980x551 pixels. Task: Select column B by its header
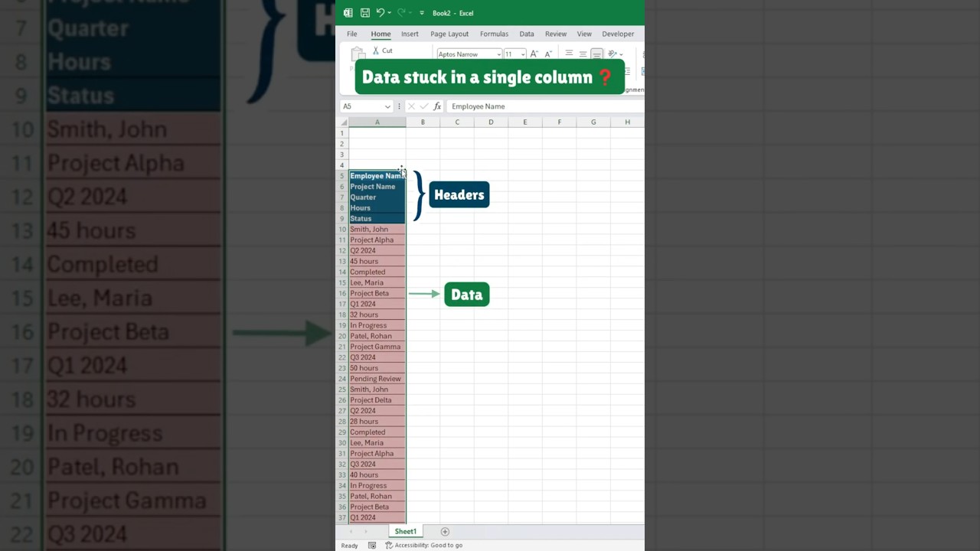(423, 122)
